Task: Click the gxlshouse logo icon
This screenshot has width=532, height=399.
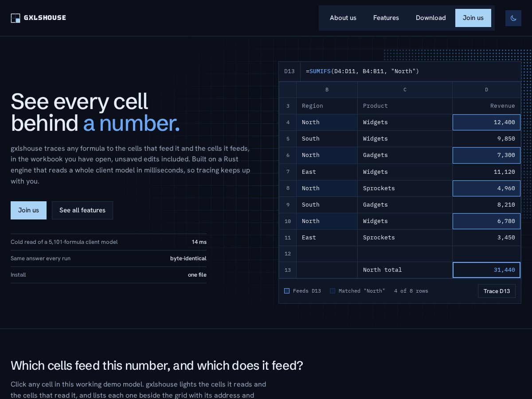Action: 16,18
